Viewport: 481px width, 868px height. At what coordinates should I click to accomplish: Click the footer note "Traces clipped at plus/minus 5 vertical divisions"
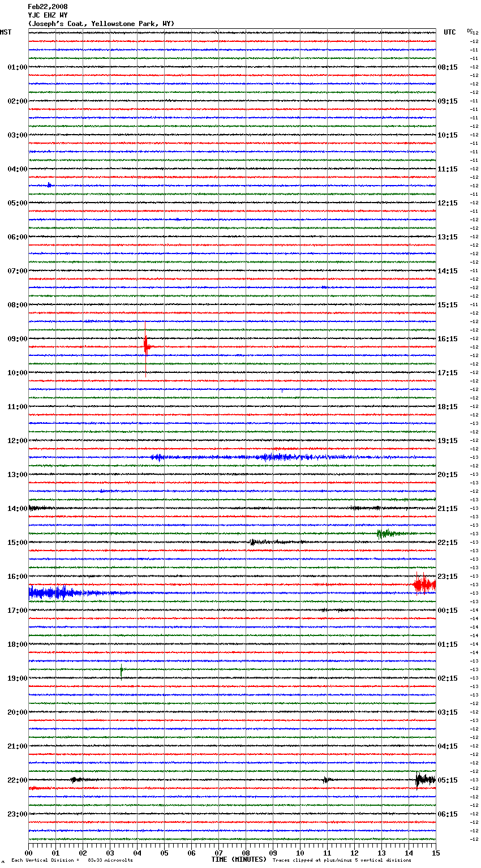click(342, 861)
